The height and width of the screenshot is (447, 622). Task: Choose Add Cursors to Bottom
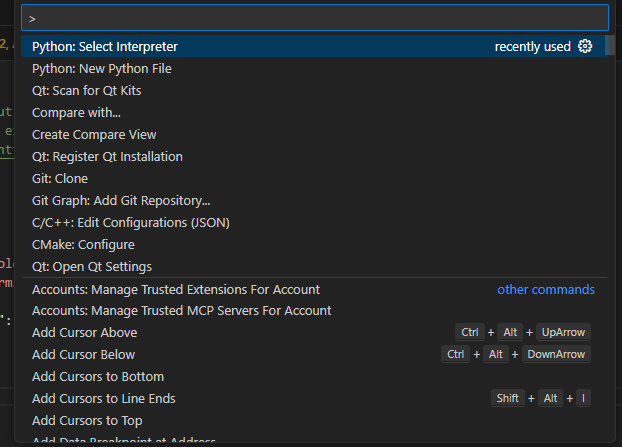click(315, 376)
